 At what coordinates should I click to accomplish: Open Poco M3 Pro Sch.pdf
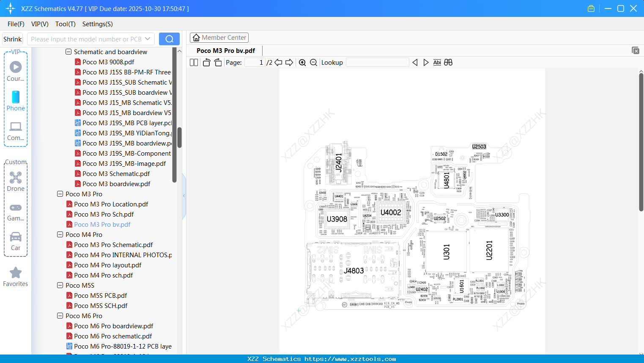[104, 214]
